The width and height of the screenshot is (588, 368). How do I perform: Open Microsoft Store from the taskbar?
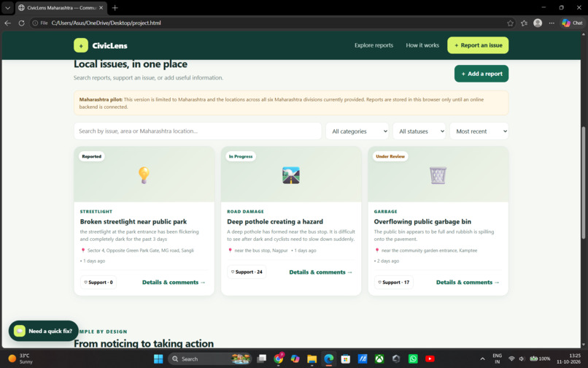(345, 359)
